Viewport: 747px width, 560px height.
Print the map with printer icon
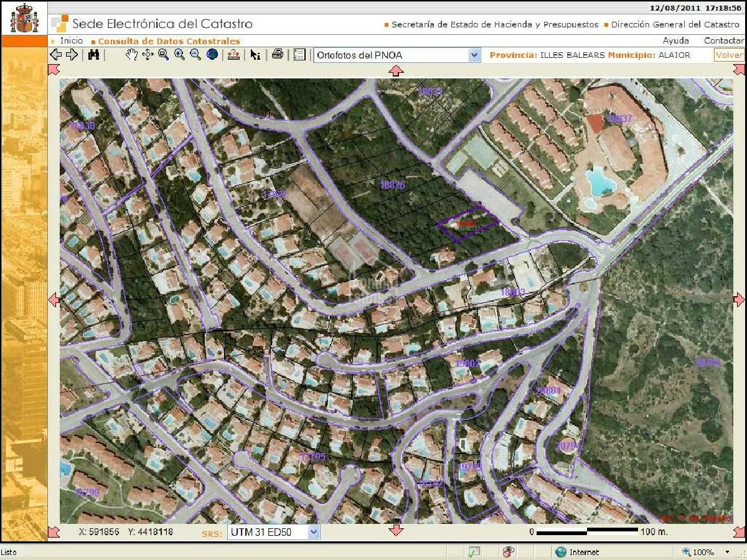tap(278, 55)
